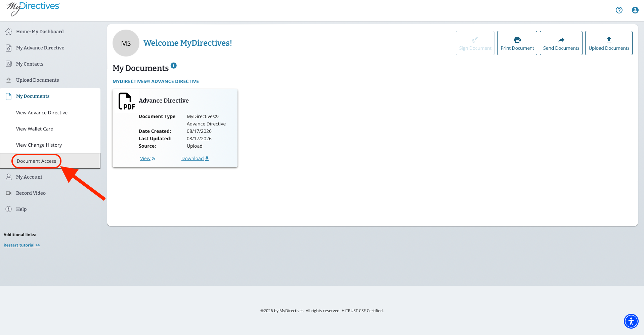Image resolution: width=644 pixels, height=335 pixels.
Task: Click the Upload Documents header button label
Action: tap(609, 48)
